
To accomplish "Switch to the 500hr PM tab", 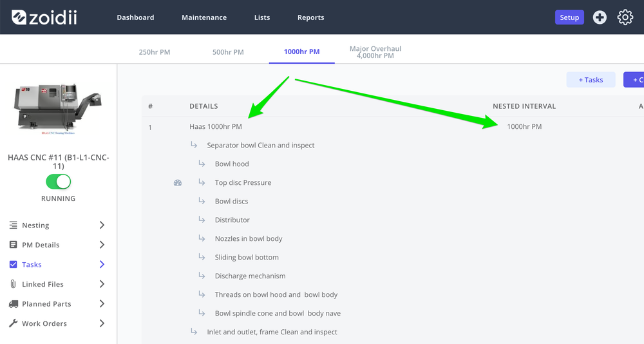I will 228,52.
